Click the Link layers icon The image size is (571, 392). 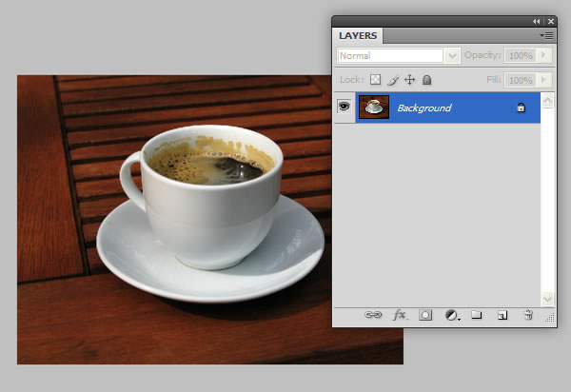coord(373,315)
